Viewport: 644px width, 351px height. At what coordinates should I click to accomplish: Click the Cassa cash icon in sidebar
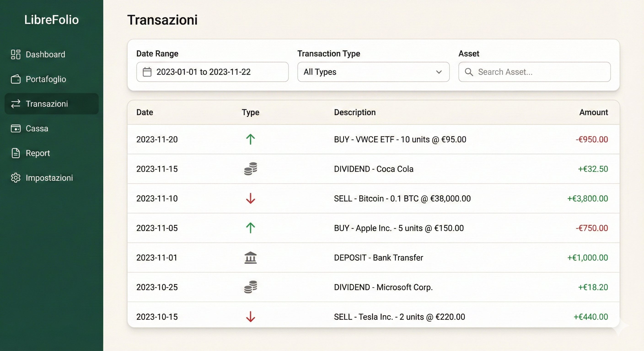16,128
